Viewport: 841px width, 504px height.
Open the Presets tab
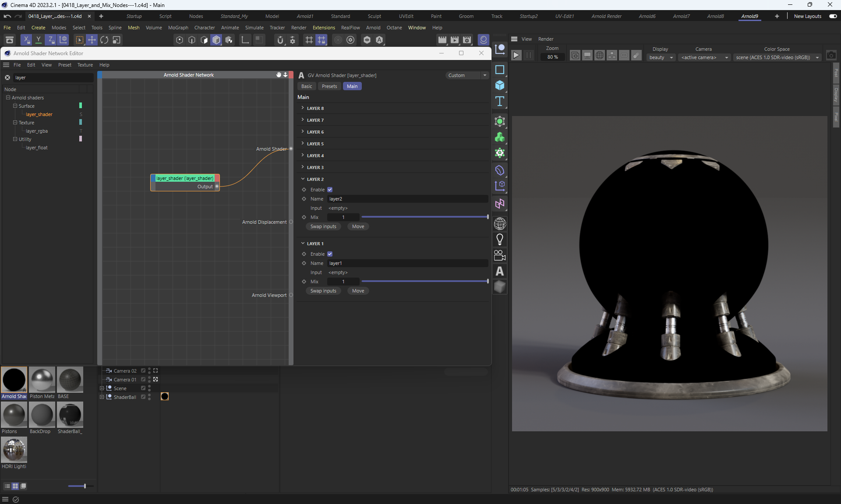329,86
